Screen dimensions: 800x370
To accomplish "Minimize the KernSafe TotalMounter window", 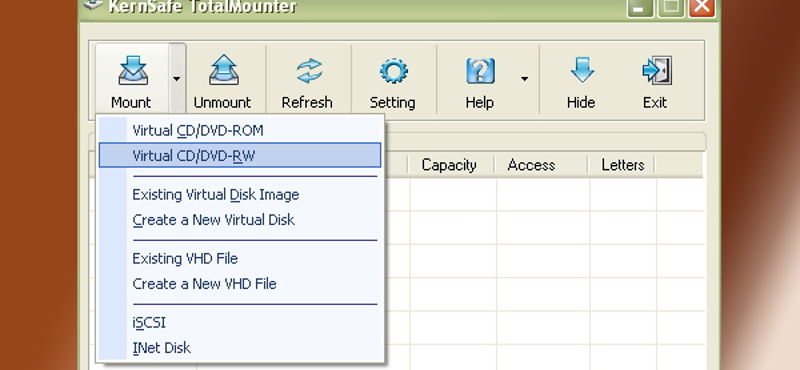I will pos(640,7).
